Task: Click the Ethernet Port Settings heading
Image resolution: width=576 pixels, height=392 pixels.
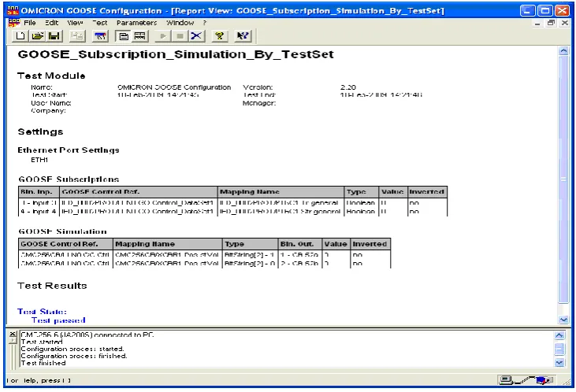Action: 69,150
